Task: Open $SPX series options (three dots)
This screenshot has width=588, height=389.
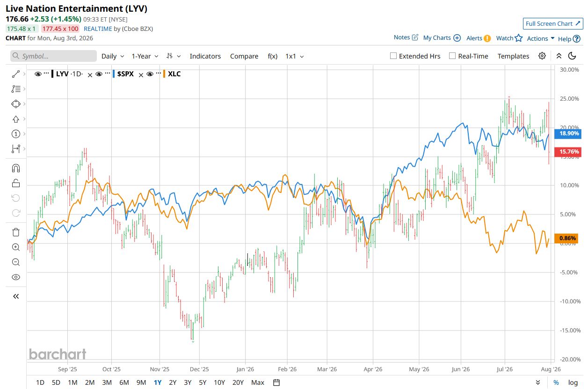Action: [x=107, y=74]
